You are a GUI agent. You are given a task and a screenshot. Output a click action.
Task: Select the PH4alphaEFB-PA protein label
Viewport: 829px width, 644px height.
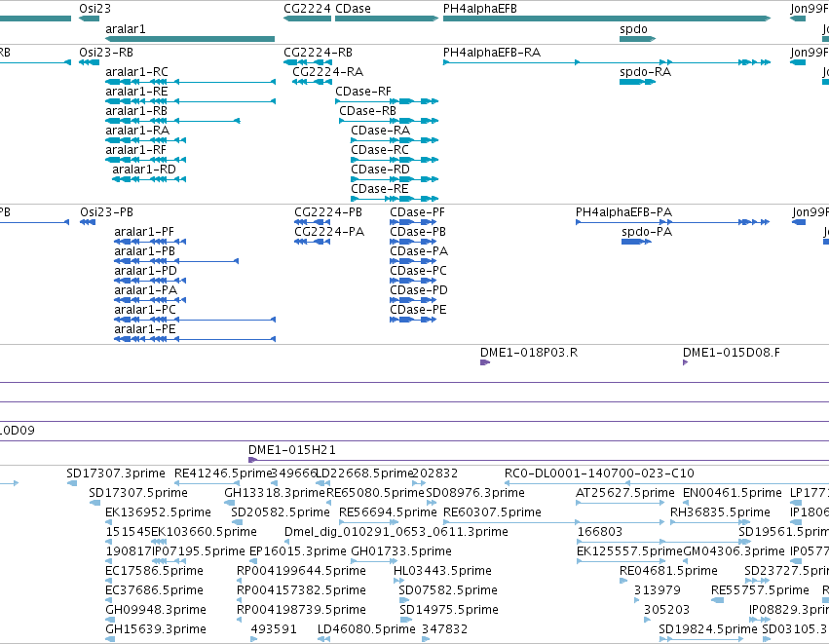tap(623, 212)
